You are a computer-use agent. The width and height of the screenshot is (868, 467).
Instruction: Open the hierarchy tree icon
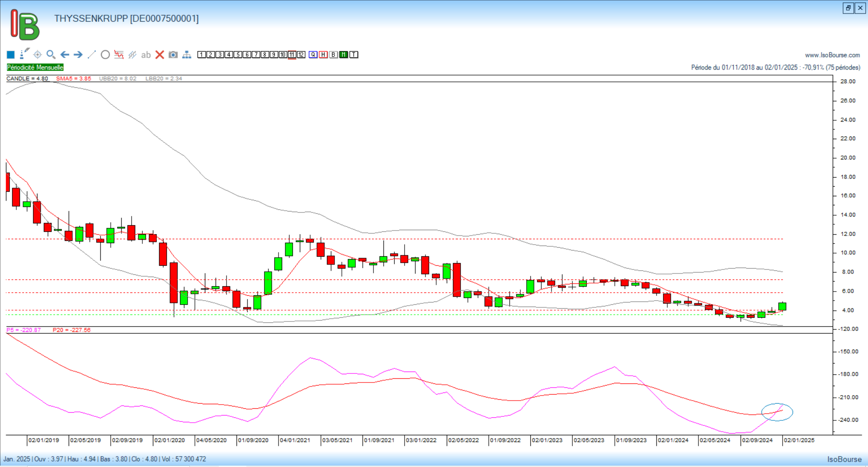(x=187, y=55)
